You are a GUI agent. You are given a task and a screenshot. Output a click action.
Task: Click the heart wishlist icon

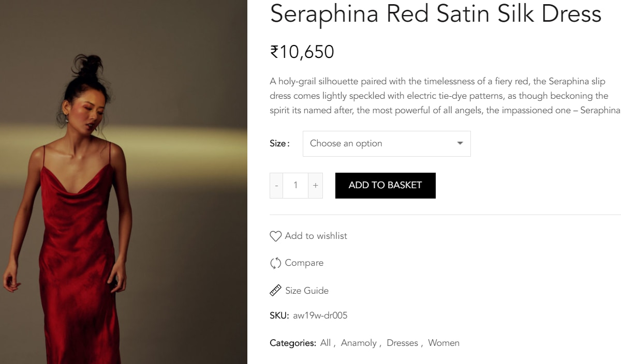[275, 236]
